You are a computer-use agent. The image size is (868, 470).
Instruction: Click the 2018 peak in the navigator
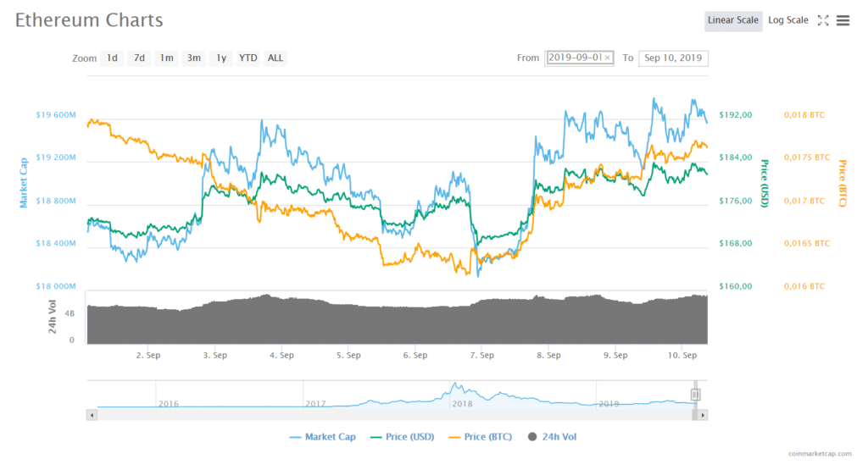(x=455, y=384)
